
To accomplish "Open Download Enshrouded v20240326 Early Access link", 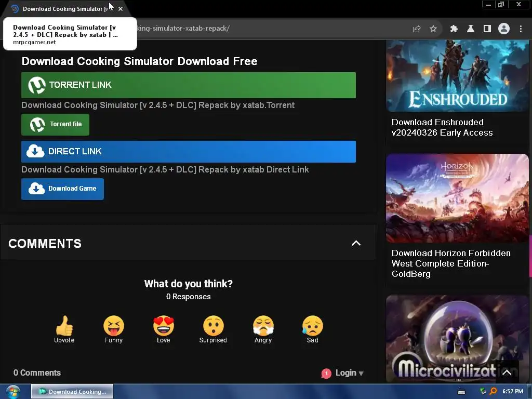I will tap(442, 127).
